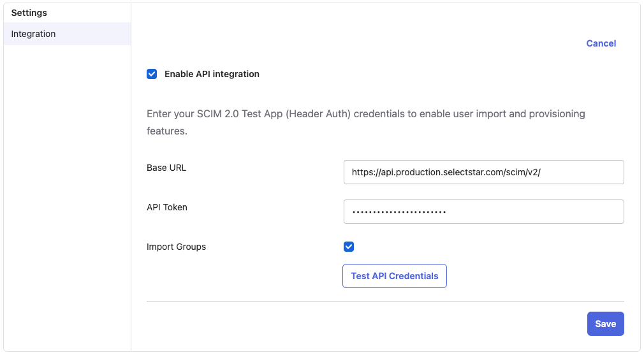Click the selectstar URL text in Base URL
The height and width of the screenshot is (355, 644).
(x=446, y=172)
